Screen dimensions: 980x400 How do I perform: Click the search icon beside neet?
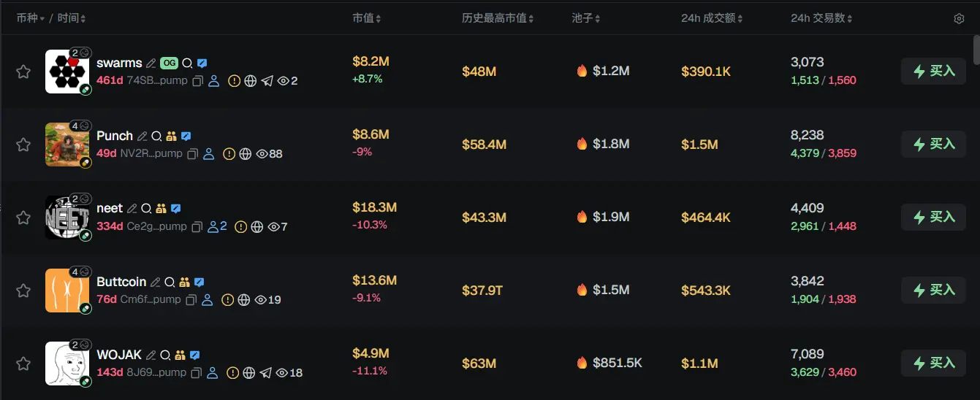[x=146, y=209]
